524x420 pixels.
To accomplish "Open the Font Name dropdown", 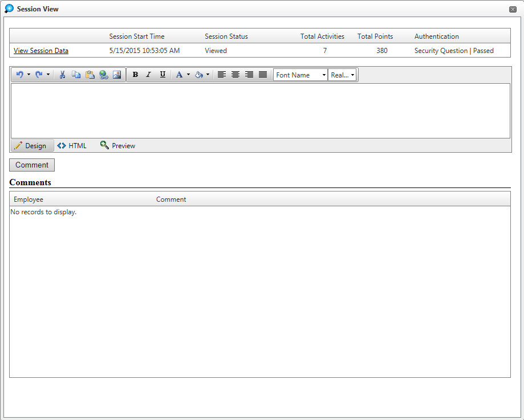I will click(x=300, y=75).
